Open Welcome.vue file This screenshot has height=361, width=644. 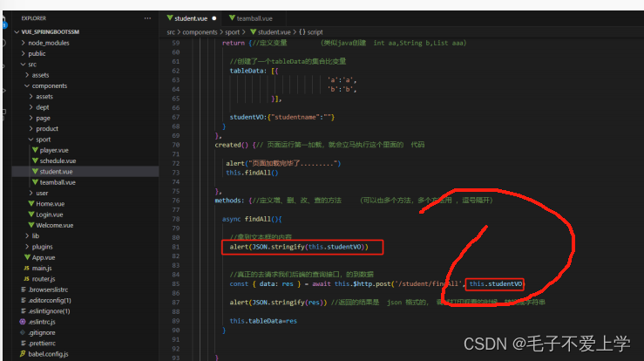55,225
